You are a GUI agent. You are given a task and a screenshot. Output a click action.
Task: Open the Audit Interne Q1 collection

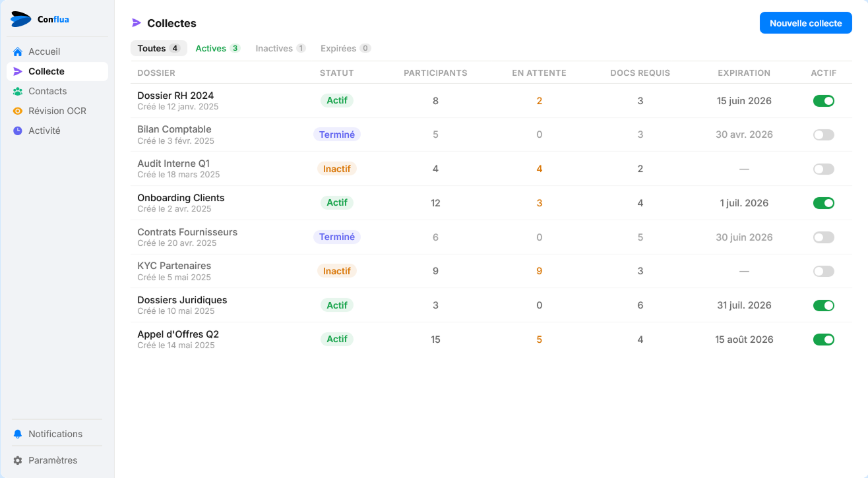[x=173, y=164]
